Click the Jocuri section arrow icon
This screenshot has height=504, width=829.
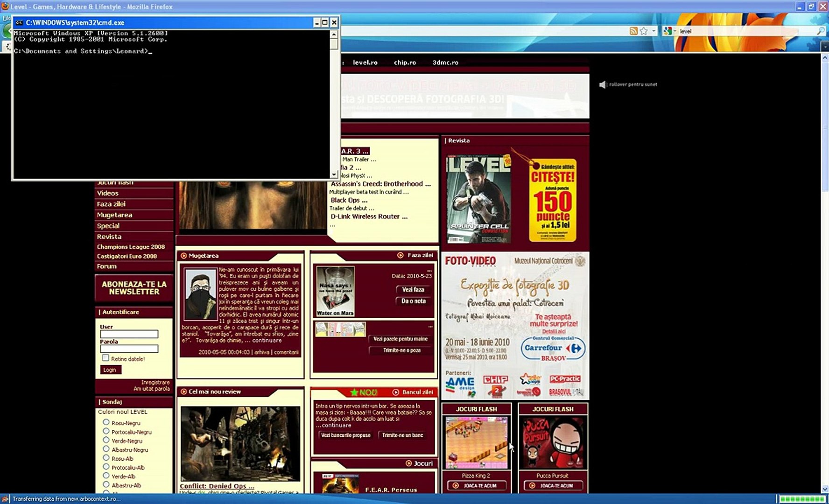pyautogui.click(x=409, y=464)
